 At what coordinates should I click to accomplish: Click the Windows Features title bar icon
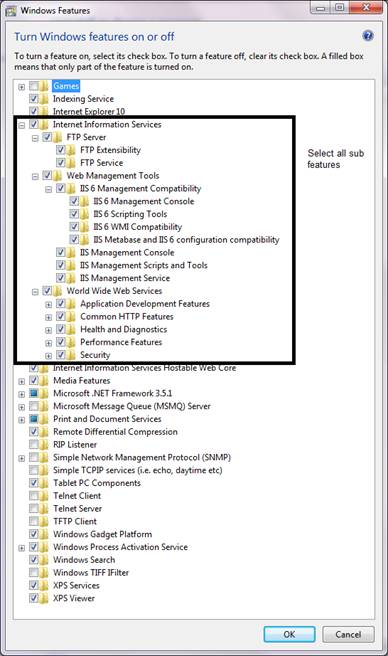click(x=11, y=10)
